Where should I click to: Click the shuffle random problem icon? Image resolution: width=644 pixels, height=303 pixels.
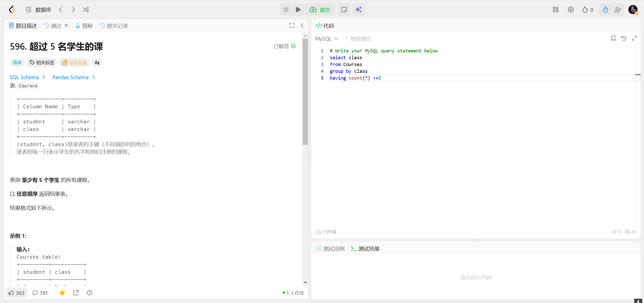pyautogui.click(x=86, y=10)
